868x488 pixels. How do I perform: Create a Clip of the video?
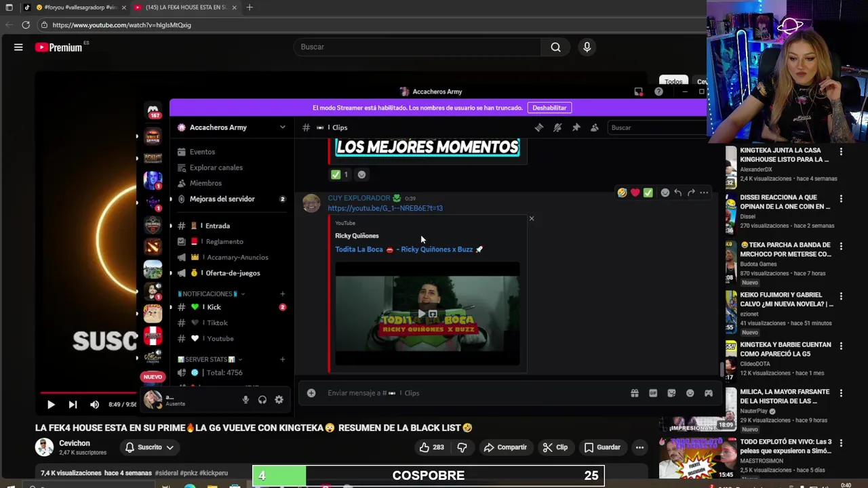(x=555, y=447)
